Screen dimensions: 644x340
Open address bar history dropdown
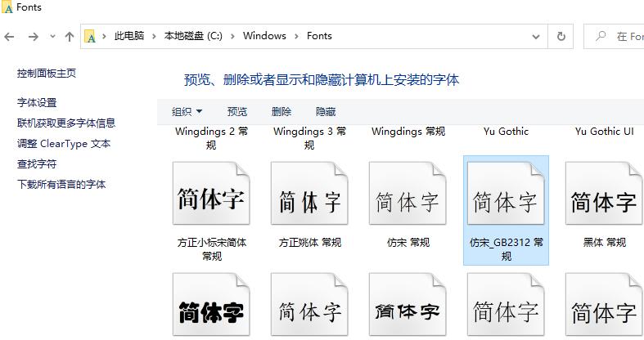(x=535, y=37)
